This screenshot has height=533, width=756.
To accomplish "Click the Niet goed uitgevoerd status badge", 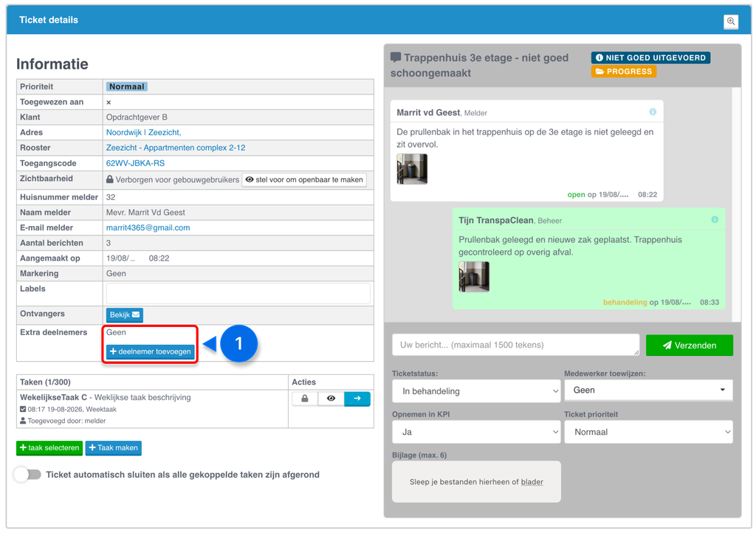I will click(x=650, y=58).
